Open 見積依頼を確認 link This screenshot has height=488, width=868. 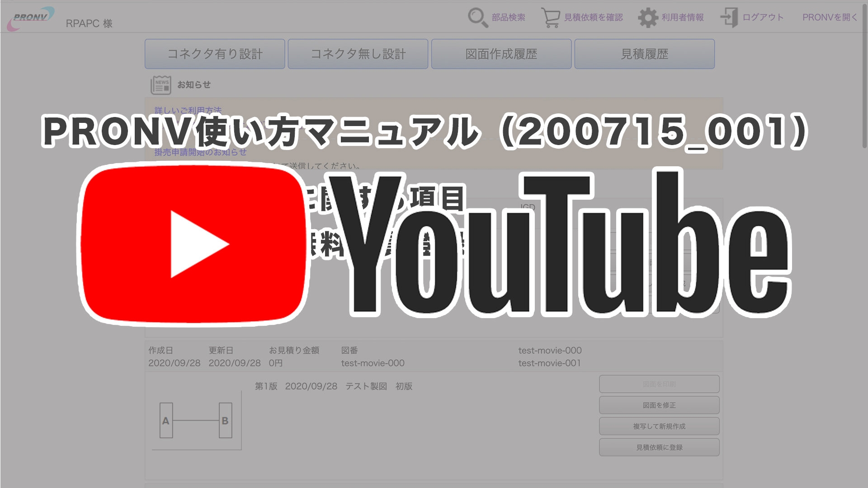[x=593, y=17]
